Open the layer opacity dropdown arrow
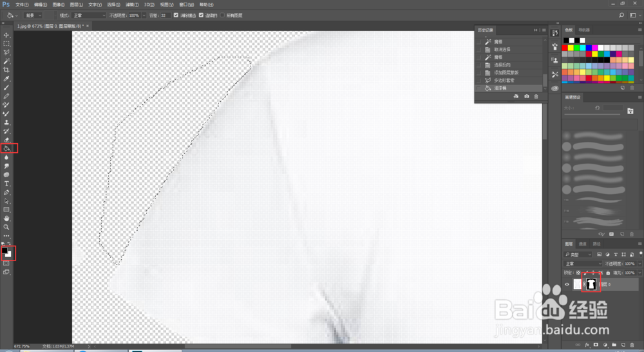This screenshot has height=352, width=644. 639,264
